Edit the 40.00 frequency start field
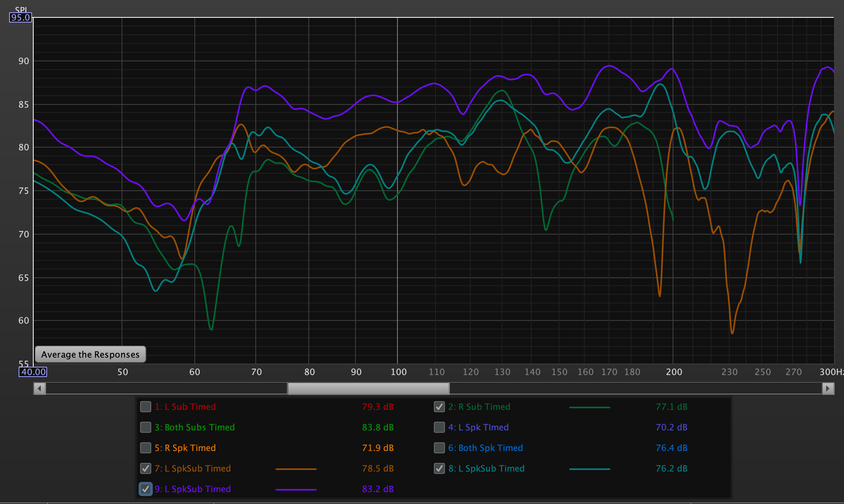The width and height of the screenshot is (844, 504). [x=33, y=372]
